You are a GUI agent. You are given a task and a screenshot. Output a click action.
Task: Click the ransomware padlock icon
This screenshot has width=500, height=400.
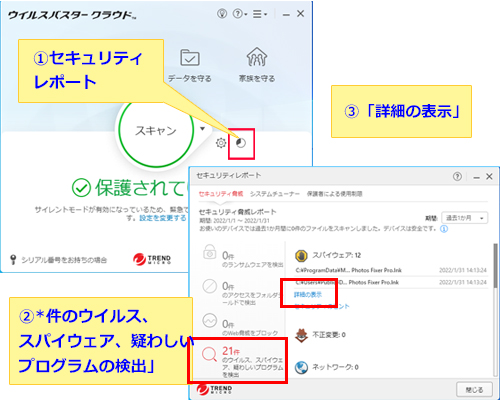[210, 252]
